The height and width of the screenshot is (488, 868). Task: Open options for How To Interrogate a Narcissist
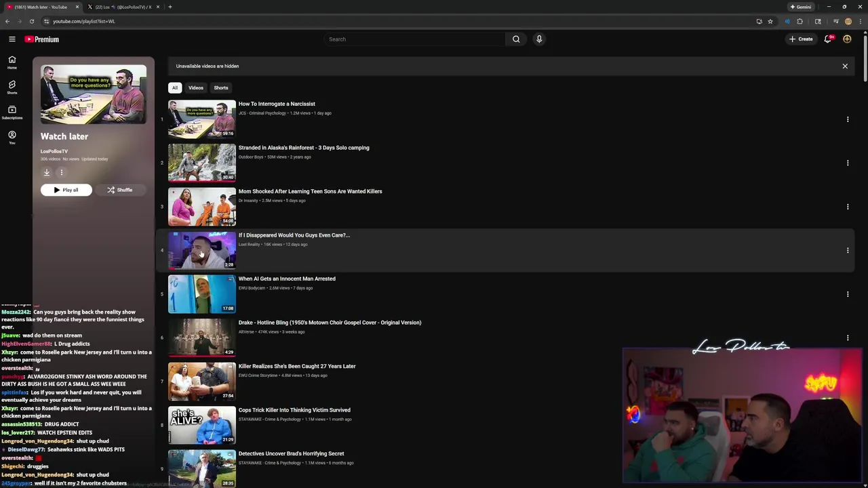pos(848,119)
